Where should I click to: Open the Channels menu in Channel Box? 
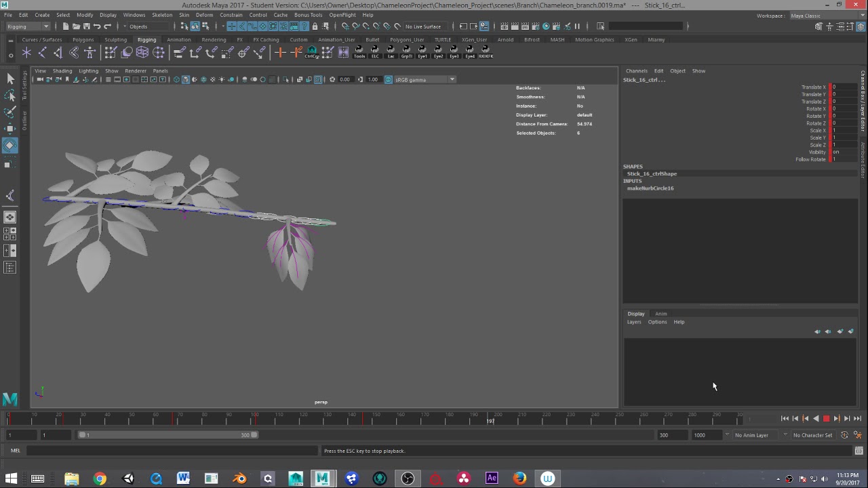tap(637, 70)
